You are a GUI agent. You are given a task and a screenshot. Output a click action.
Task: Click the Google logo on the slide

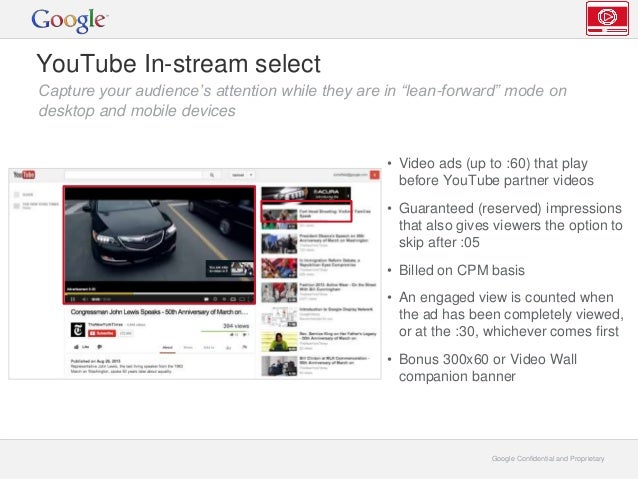[x=70, y=20]
